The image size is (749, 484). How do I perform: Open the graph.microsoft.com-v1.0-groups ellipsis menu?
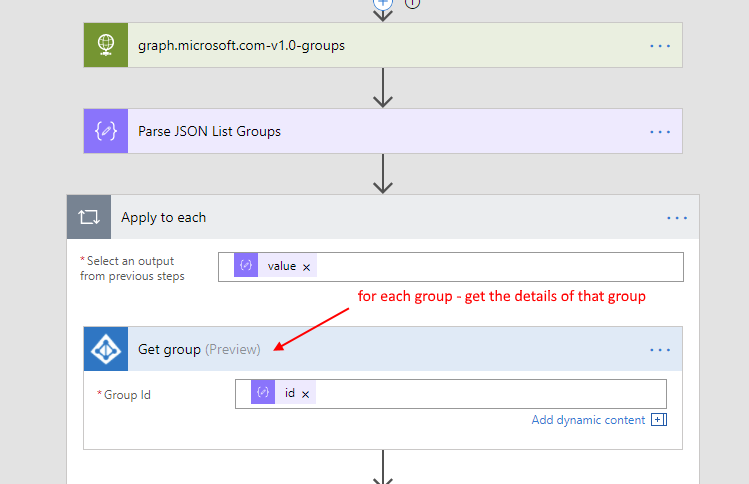pyautogui.click(x=660, y=45)
